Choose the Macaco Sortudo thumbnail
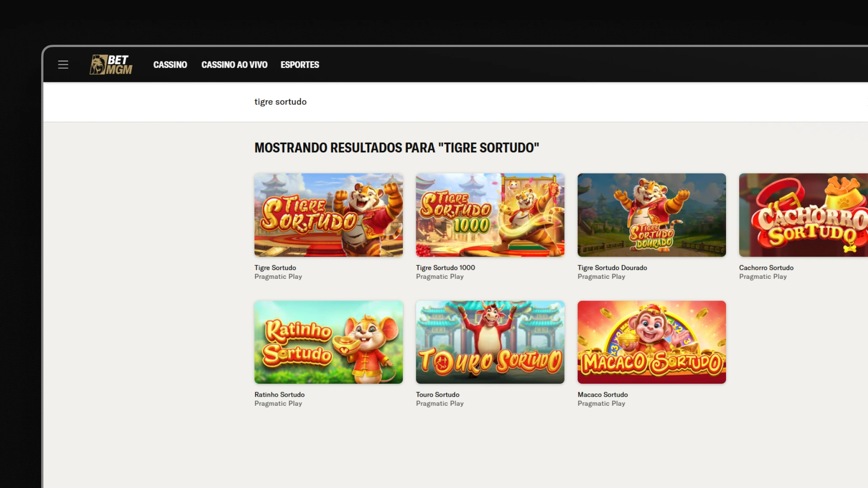Image resolution: width=868 pixels, height=488 pixels. pos(651,342)
